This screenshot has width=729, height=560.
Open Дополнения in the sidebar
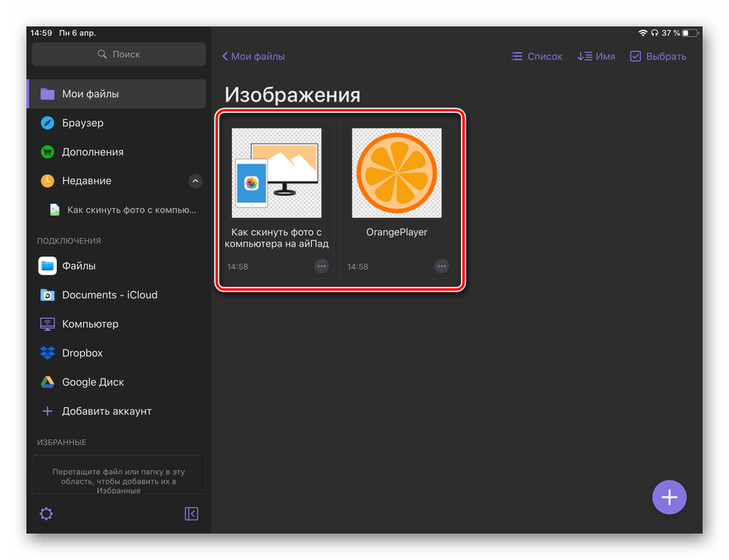92,152
